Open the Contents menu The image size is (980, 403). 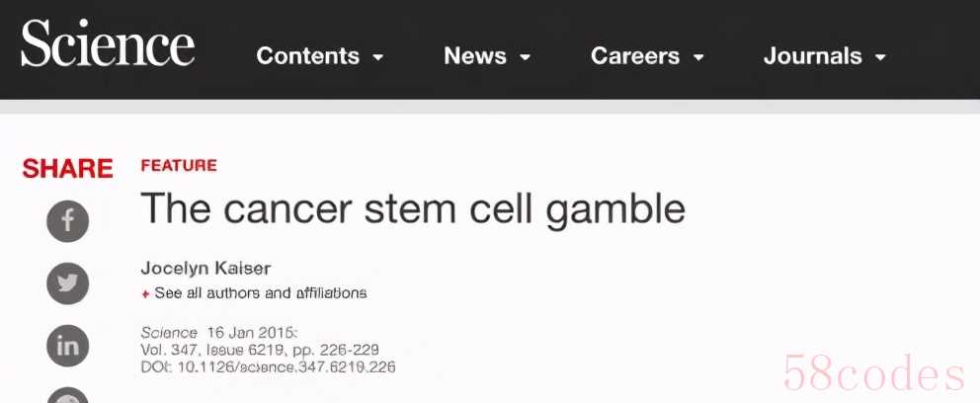point(307,56)
